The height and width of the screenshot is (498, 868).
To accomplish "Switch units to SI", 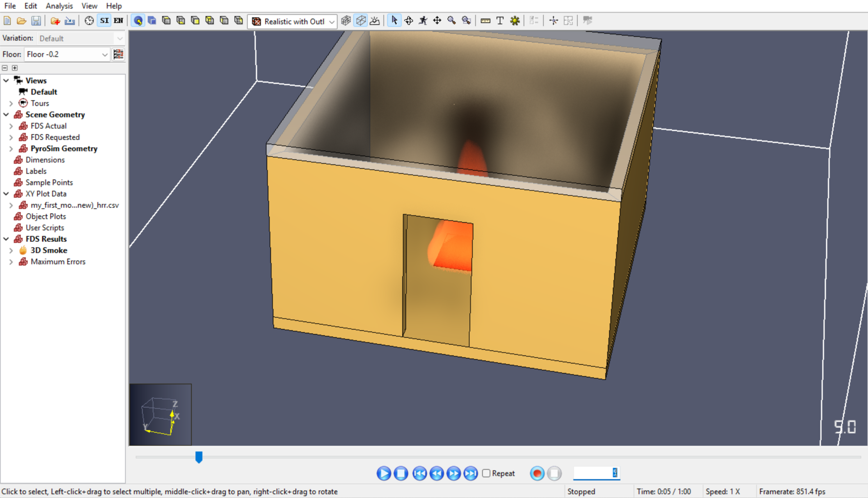I will pyautogui.click(x=104, y=21).
